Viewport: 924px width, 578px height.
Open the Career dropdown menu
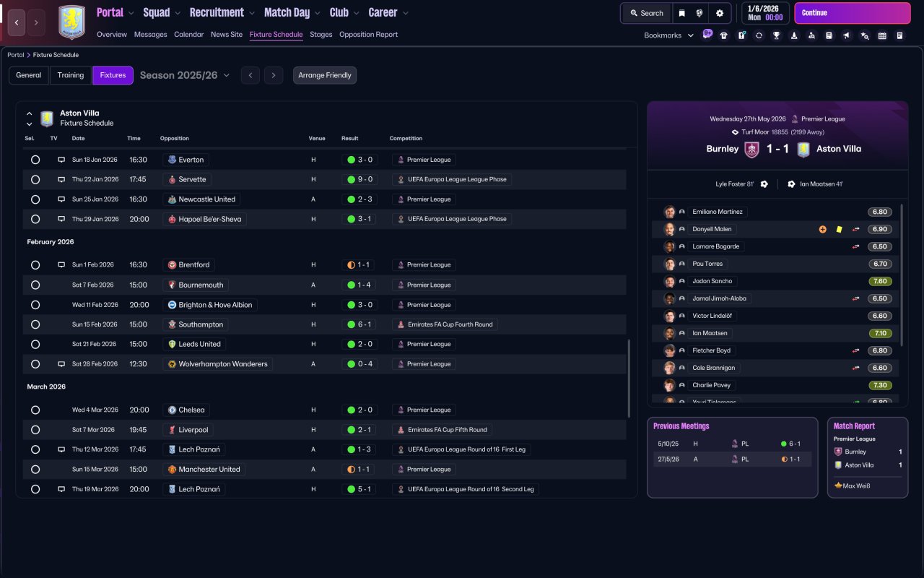click(x=388, y=12)
